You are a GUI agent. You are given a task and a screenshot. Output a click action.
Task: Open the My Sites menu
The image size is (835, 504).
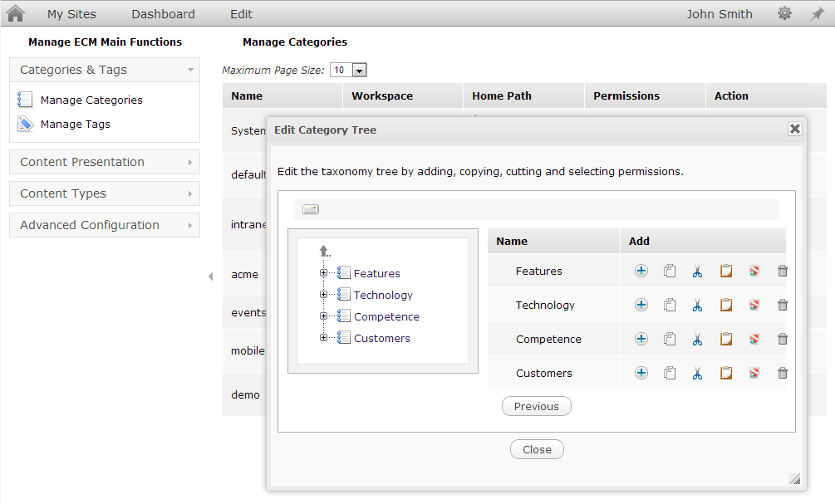tap(71, 14)
